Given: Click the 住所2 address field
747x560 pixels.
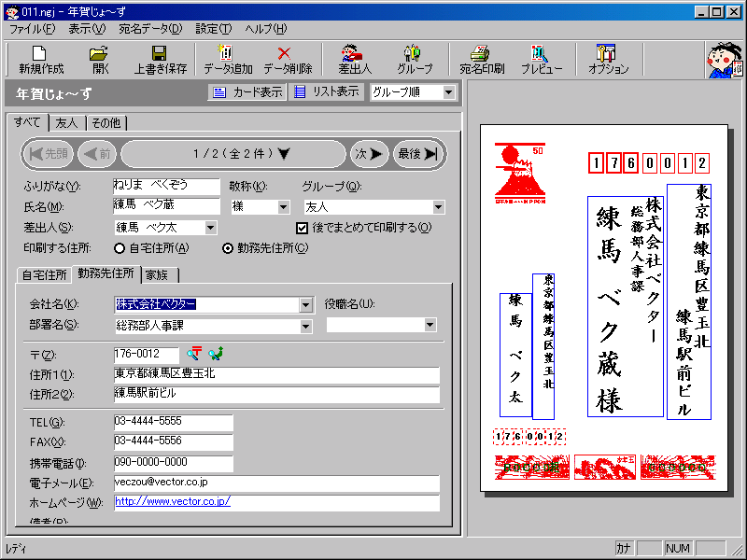Looking at the screenshot, I should (x=276, y=394).
